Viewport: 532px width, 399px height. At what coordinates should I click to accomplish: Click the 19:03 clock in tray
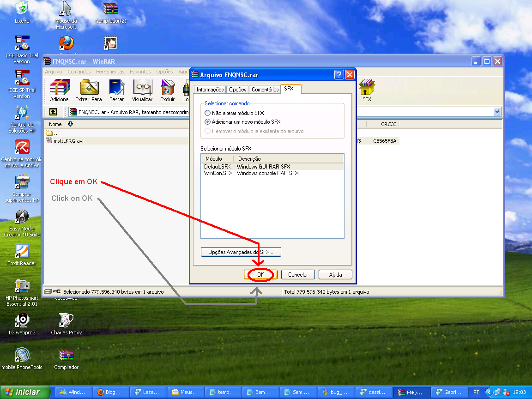point(519,392)
